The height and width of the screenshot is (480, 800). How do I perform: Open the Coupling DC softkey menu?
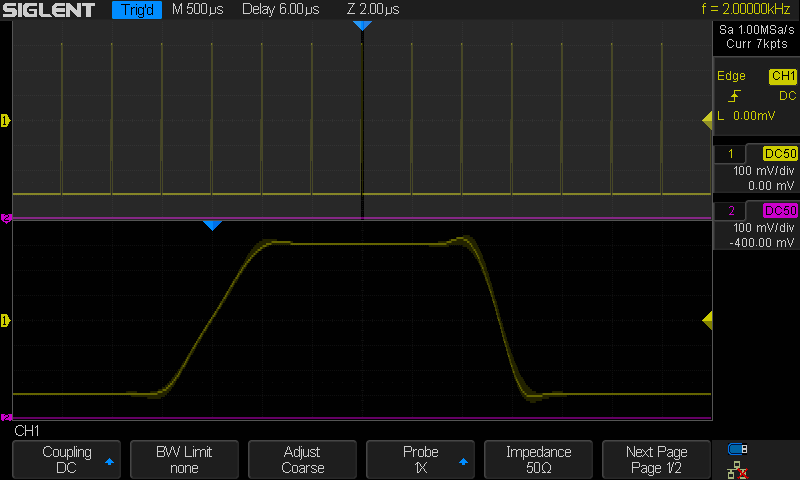click(x=66, y=460)
